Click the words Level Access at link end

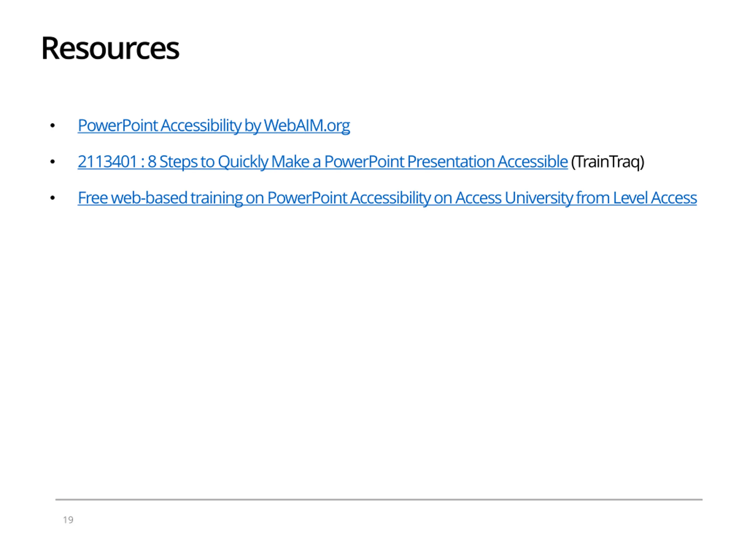pos(655,198)
